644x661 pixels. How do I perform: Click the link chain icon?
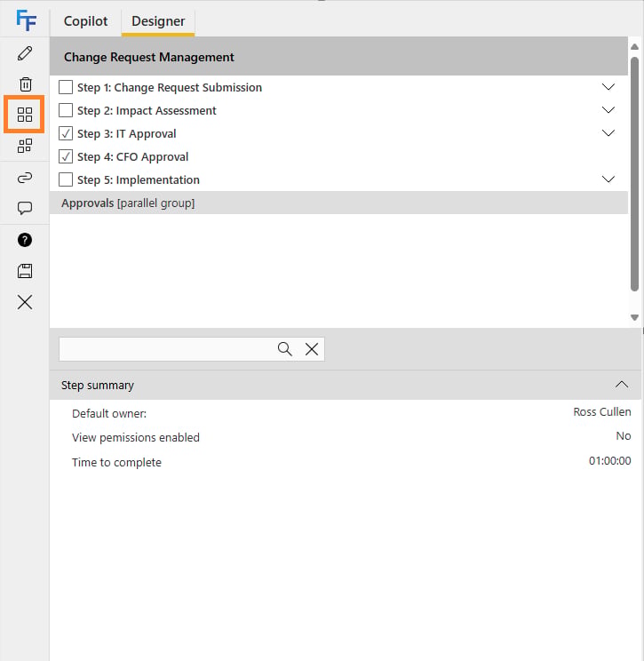(x=25, y=178)
